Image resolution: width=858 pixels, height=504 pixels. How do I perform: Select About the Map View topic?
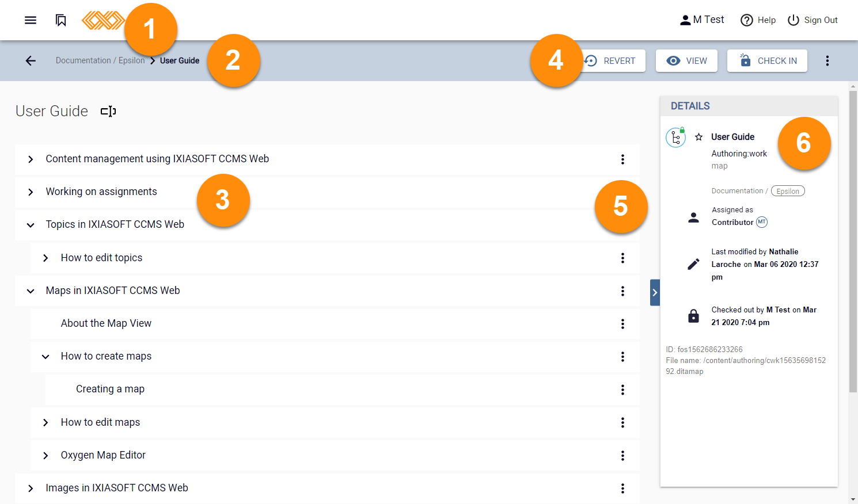click(106, 323)
